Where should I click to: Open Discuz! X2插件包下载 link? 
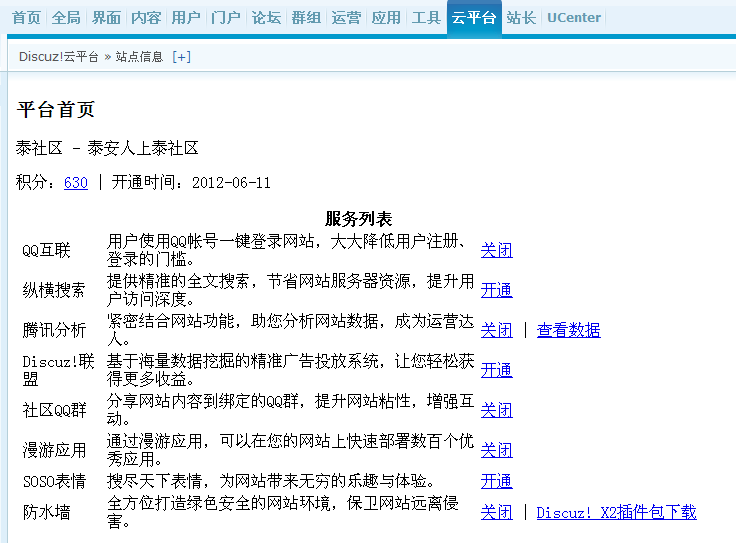[616, 512]
